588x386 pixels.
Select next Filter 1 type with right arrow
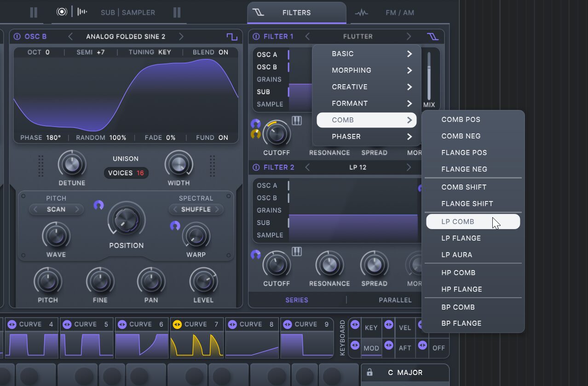[409, 37]
